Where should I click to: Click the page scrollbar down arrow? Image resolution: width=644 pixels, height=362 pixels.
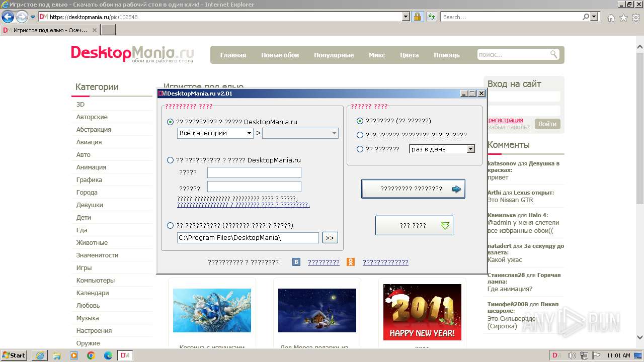pos(639,337)
